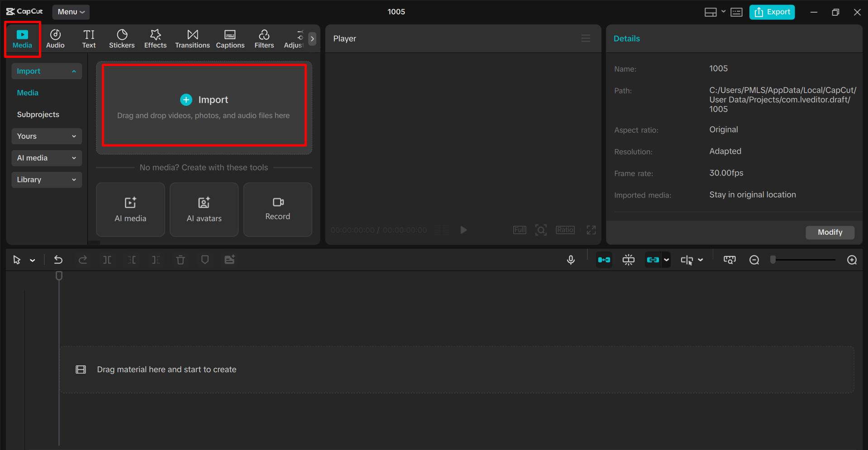This screenshot has height=450, width=868.
Task: Switch to the Audio panel tab
Action: 55,38
